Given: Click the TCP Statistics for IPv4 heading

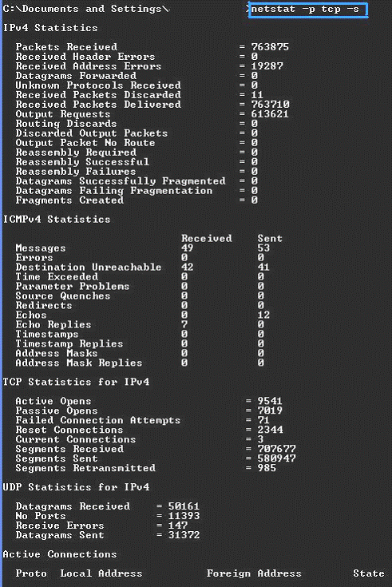Looking at the screenshot, I should 76,382.
